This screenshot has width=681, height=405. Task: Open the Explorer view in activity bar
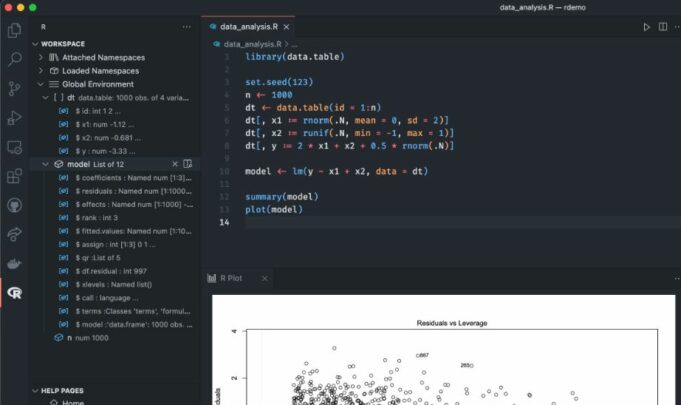(14, 30)
